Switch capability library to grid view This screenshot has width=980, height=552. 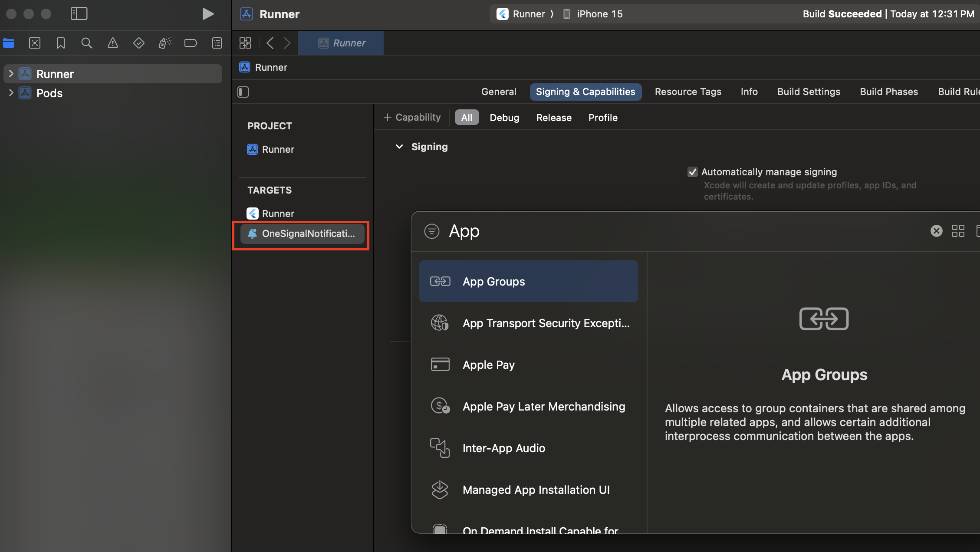coord(958,231)
